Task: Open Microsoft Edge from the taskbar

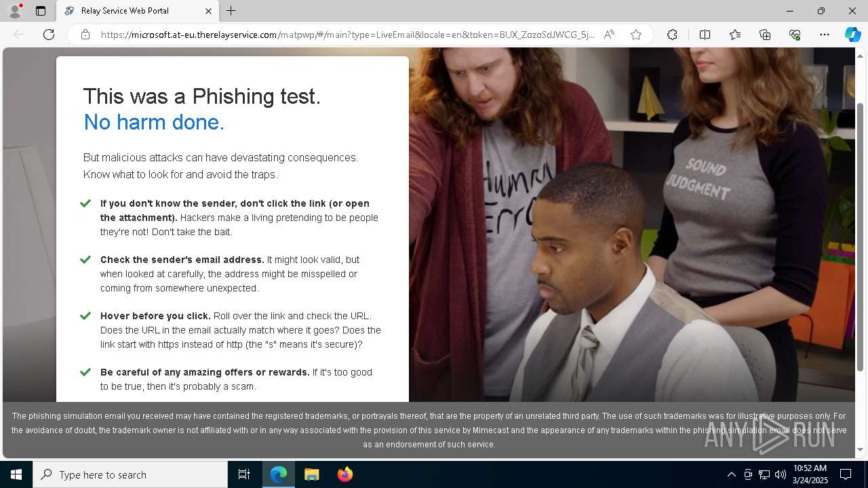Action: [x=279, y=474]
